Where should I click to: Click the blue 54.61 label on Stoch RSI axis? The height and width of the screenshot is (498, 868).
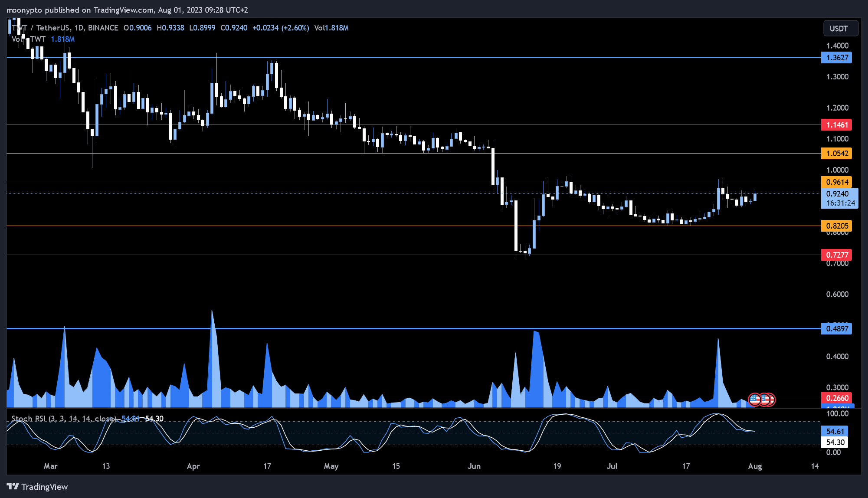(835, 432)
